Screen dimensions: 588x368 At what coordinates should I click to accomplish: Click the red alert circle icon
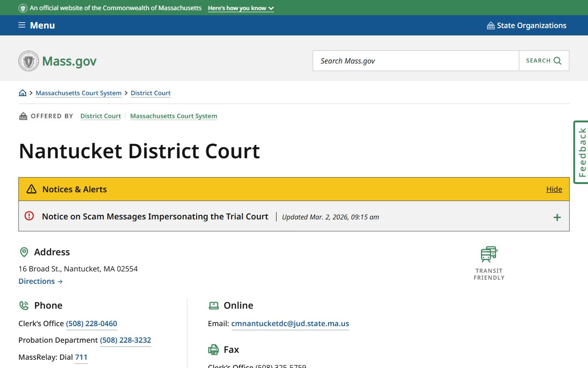click(x=29, y=216)
